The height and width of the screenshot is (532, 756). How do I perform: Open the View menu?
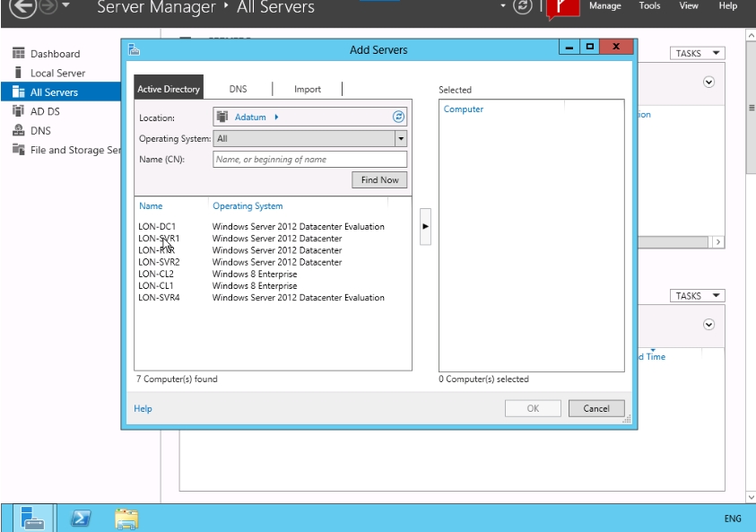(x=689, y=6)
